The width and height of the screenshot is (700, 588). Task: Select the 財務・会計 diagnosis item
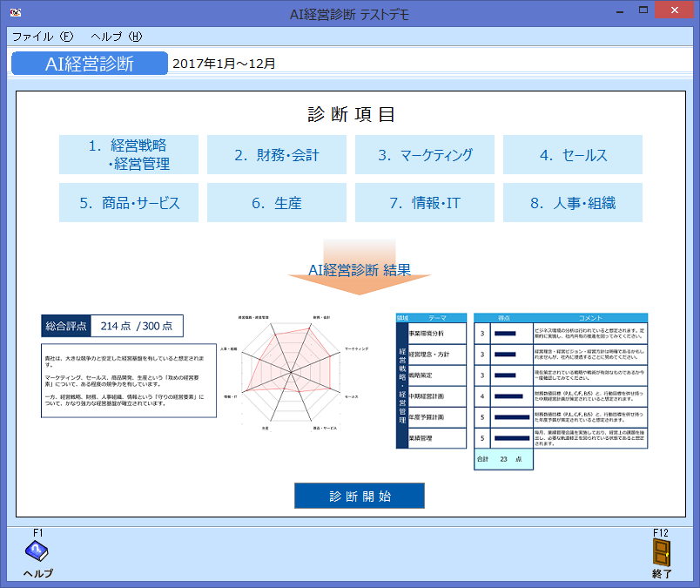[x=276, y=153]
